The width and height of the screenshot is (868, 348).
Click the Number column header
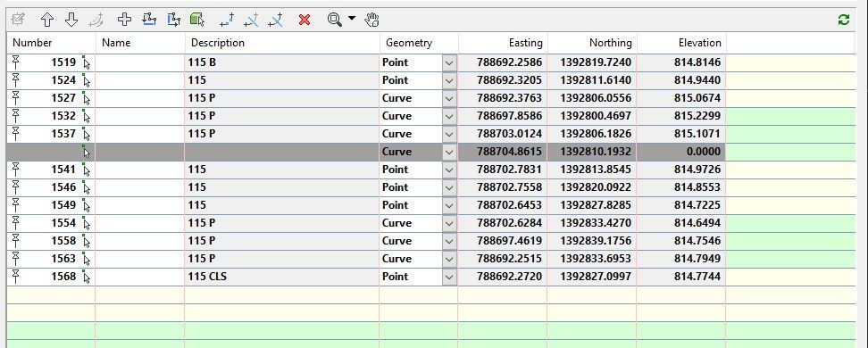coord(51,43)
